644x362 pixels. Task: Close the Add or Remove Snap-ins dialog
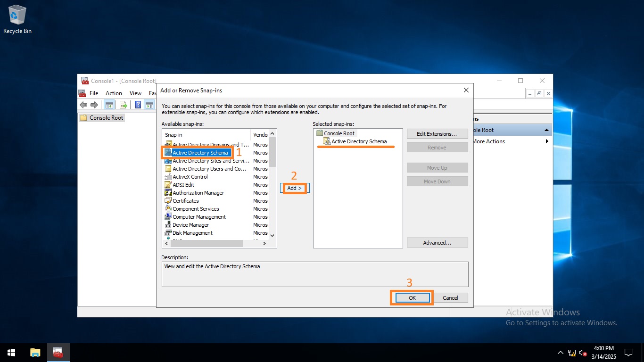point(466,90)
